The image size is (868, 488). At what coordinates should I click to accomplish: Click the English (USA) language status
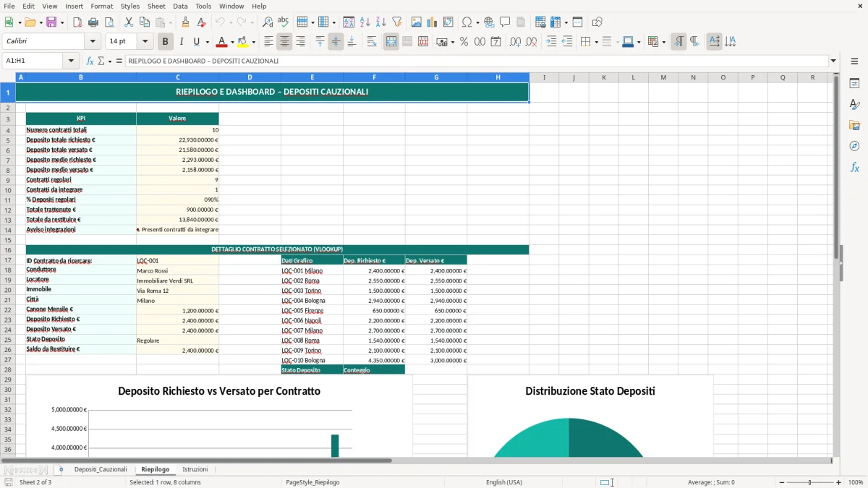tap(503, 482)
